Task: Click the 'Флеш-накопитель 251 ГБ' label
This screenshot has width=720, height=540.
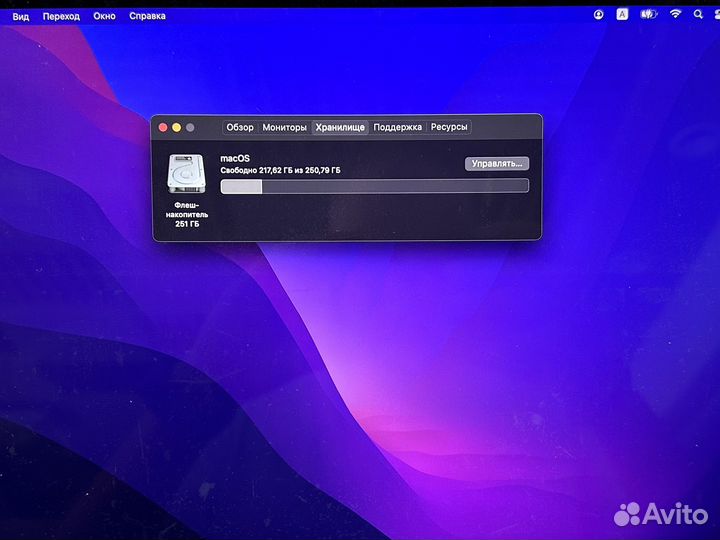Action: [x=187, y=214]
